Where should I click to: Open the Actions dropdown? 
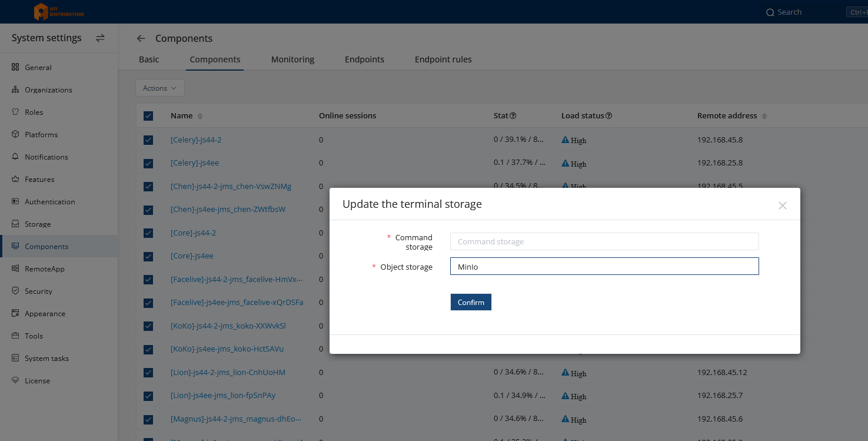(160, 88)
